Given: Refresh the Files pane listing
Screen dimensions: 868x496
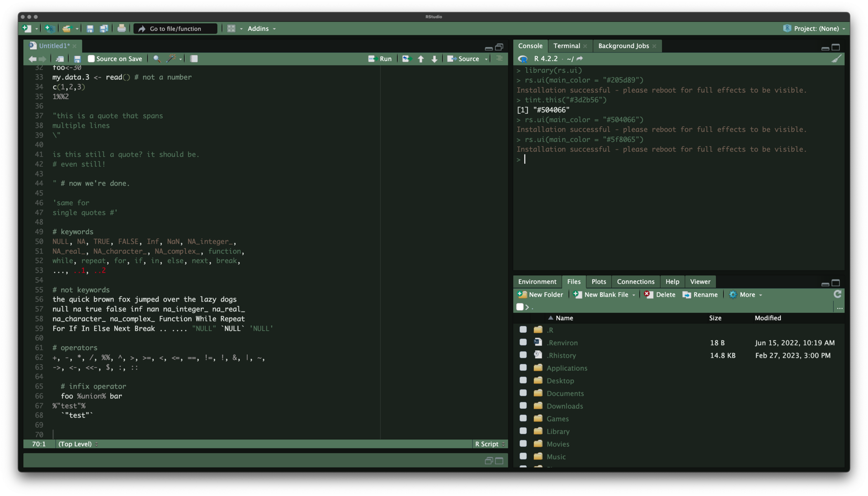Looking at the screenshot, I should (x=837, y=294).
